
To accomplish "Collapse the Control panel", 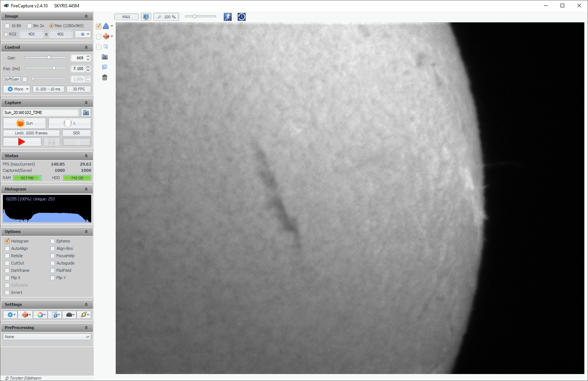I will [86, 47].
